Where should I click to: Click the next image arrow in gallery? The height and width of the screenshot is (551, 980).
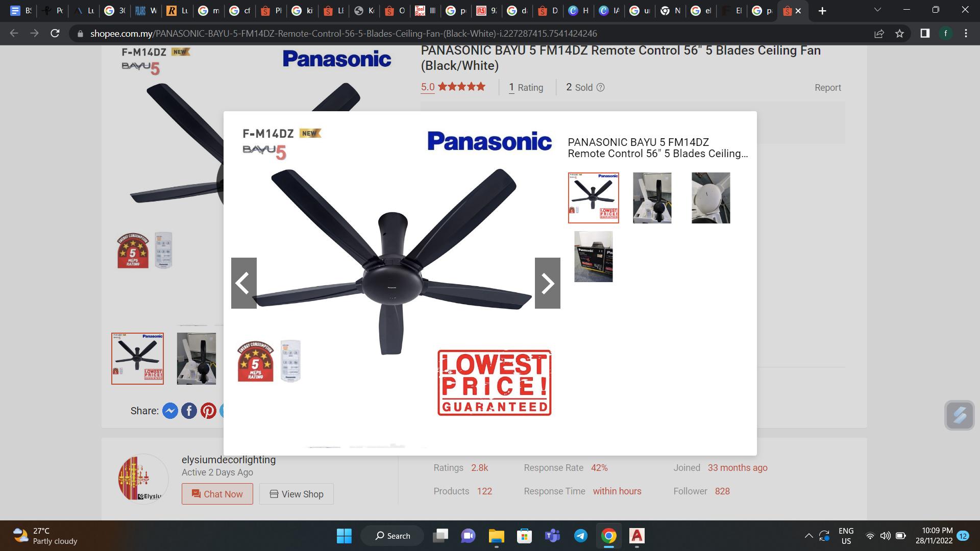pos(547,283)
